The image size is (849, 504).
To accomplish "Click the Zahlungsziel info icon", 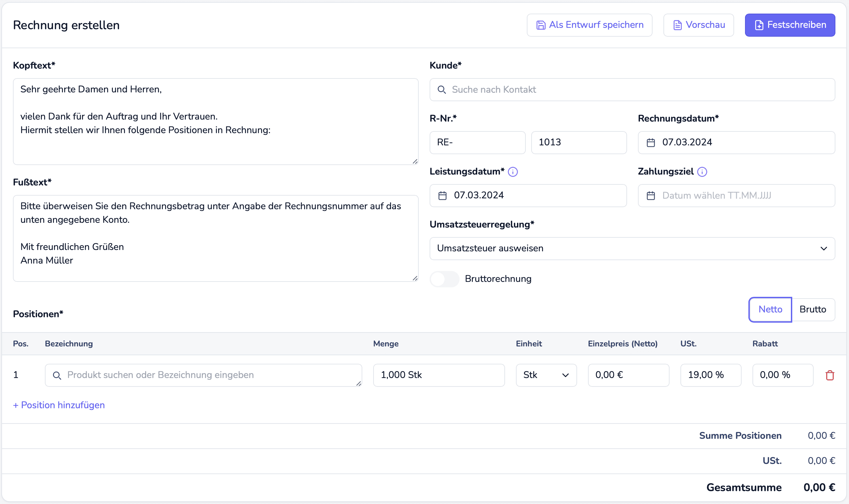I will coord(702,172).
